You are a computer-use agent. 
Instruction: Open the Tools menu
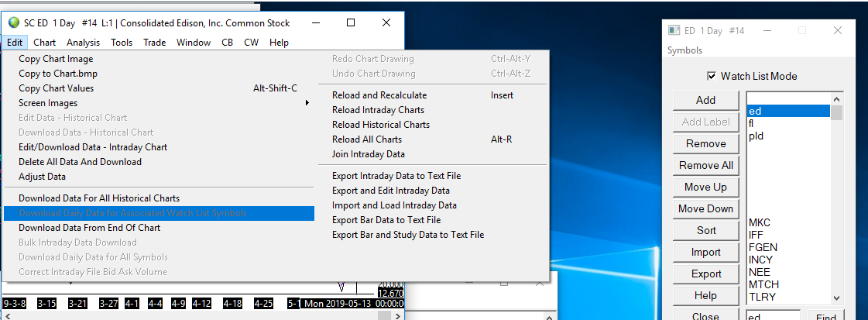point(122,42)
